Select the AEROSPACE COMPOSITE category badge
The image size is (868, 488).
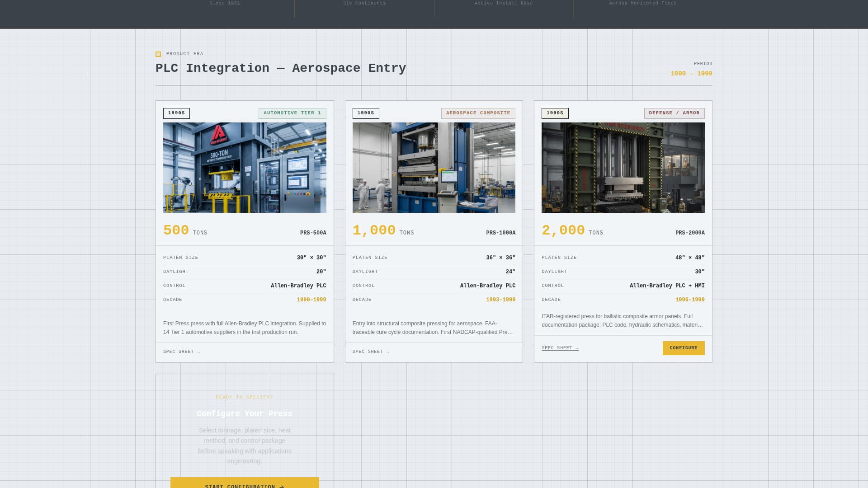coord(479,113)
